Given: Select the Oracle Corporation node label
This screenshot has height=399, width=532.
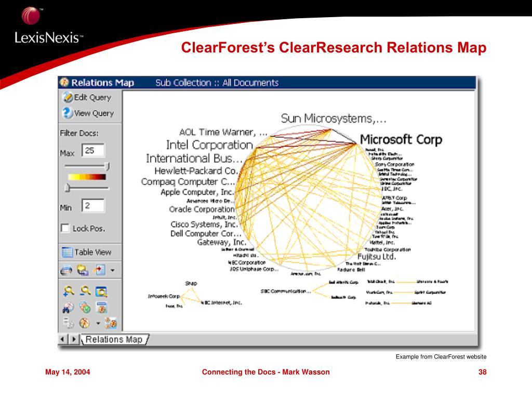Looking at the screenshot, I should click(202, 209).
